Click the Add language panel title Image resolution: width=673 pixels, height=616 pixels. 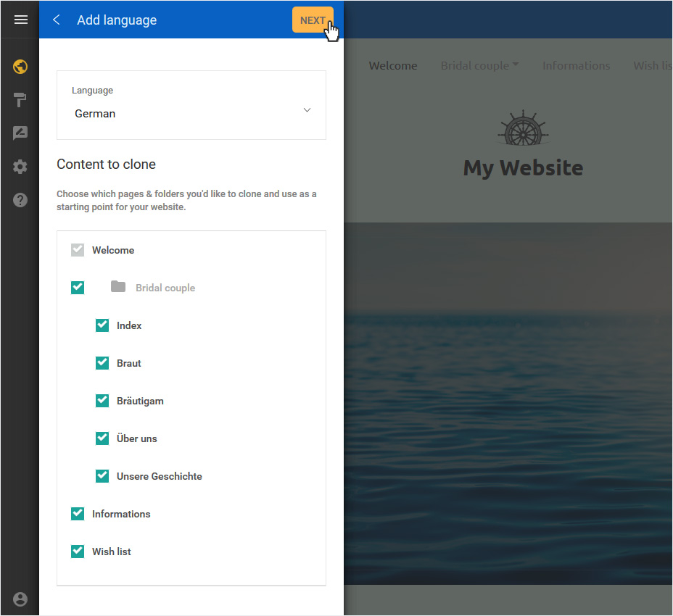pos(117,20)
